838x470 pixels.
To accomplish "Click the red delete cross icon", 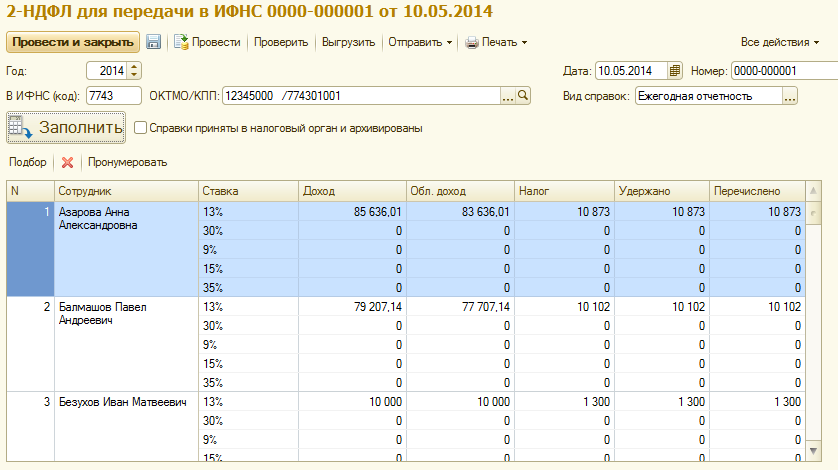I will coord(67,163).
